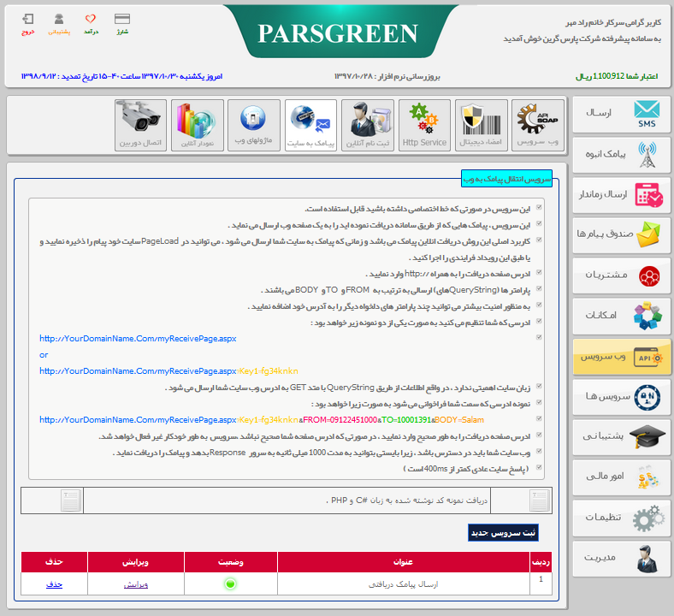
Task: Open features (امکانات) sidebar item
Action: [622, 316]
